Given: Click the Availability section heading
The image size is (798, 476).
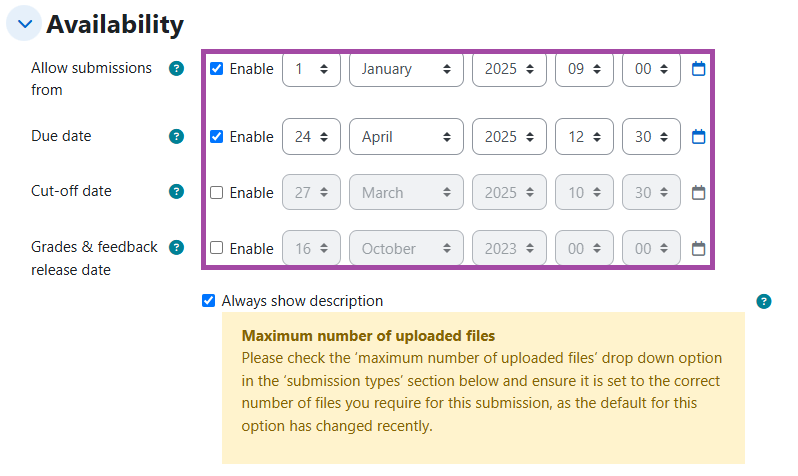Looking at the screenshot, I should coord(115,24).
